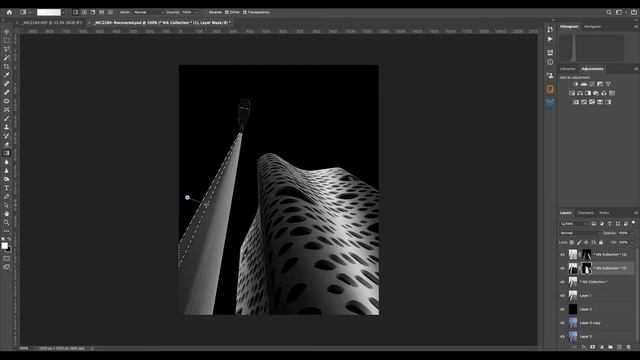The image size is (640, 360).
Task: Create a new group folder icon
Action: point(610,347)
